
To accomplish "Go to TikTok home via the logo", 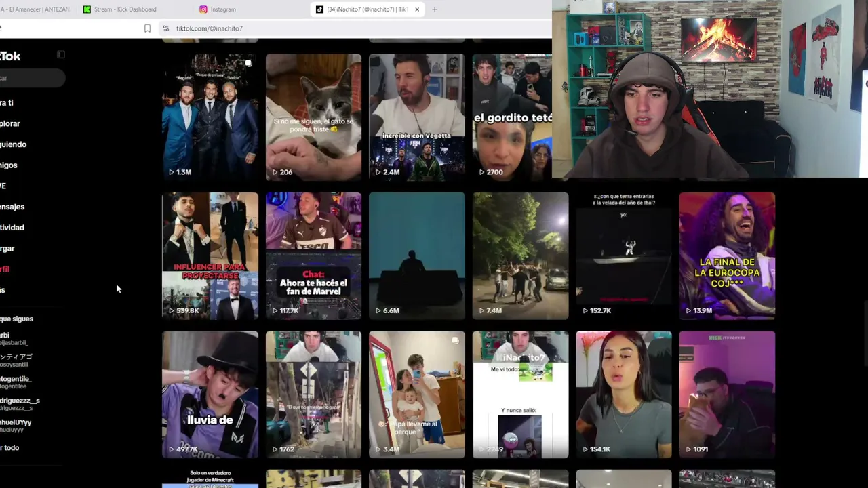I will coord(10,56).
